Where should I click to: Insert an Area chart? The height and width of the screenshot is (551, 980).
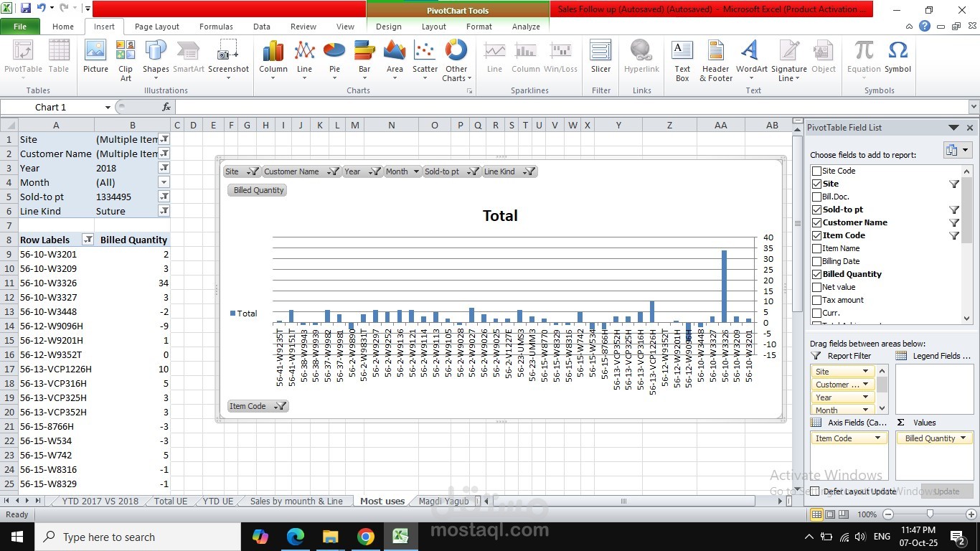(395, 61)
